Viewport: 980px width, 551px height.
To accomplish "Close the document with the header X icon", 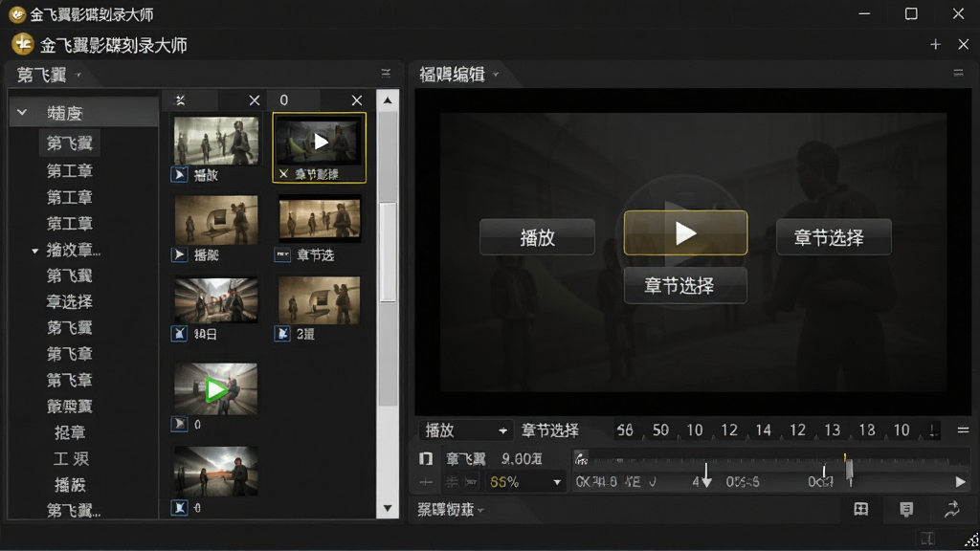I will (963, 44).
